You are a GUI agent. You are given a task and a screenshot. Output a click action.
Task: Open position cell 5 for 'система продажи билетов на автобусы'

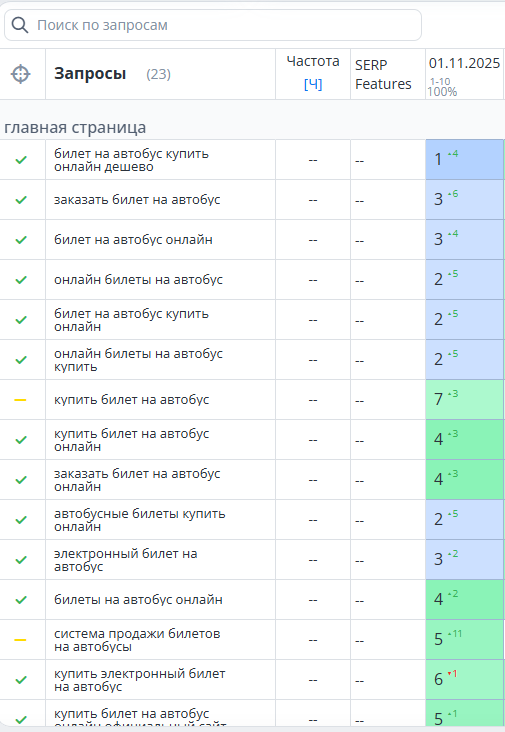(x=464, y=640)
